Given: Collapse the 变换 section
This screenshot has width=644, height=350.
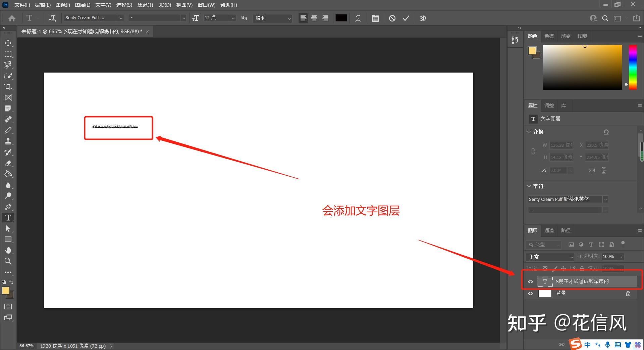Looking at the screenshot, I should coord(529,132).
